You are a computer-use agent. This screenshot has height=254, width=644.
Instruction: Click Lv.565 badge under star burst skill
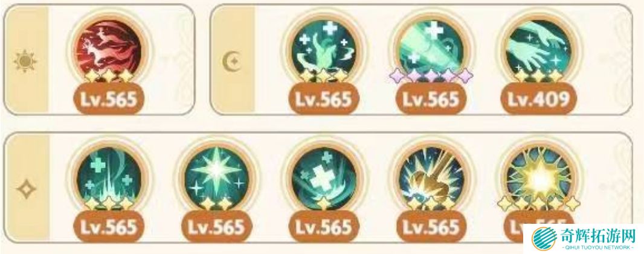click(x=216, y=226)
